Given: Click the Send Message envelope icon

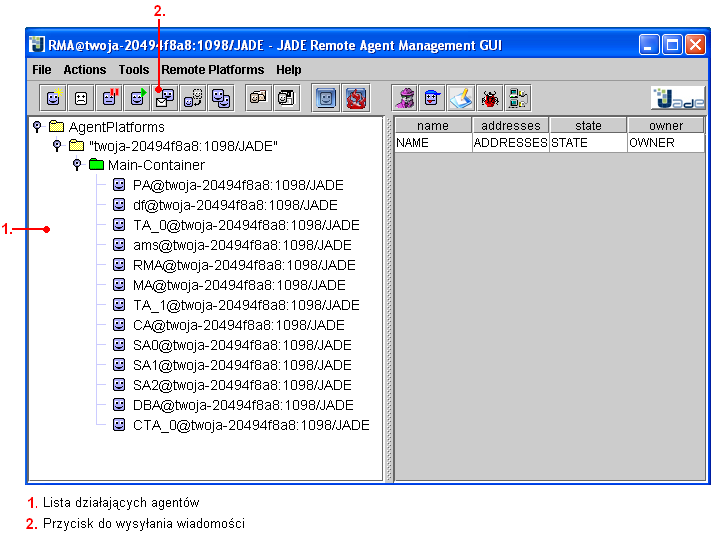Looking at the screenshot, I should pos(165,98).
